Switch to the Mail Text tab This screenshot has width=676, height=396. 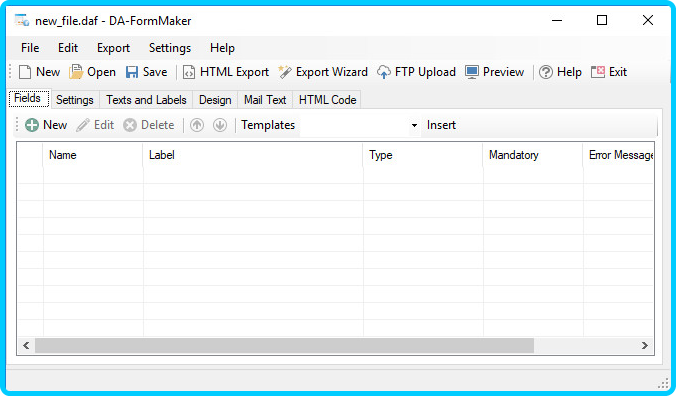[265, 100]
